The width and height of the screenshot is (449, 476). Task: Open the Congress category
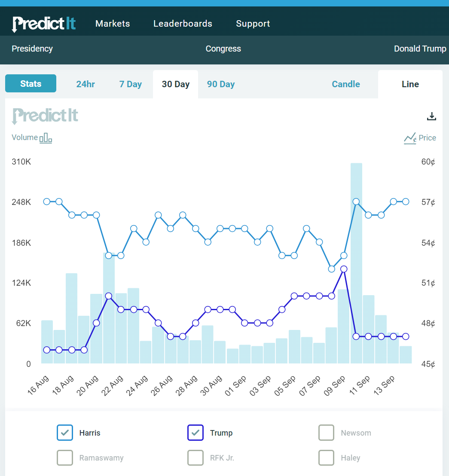tap(223, 49)
